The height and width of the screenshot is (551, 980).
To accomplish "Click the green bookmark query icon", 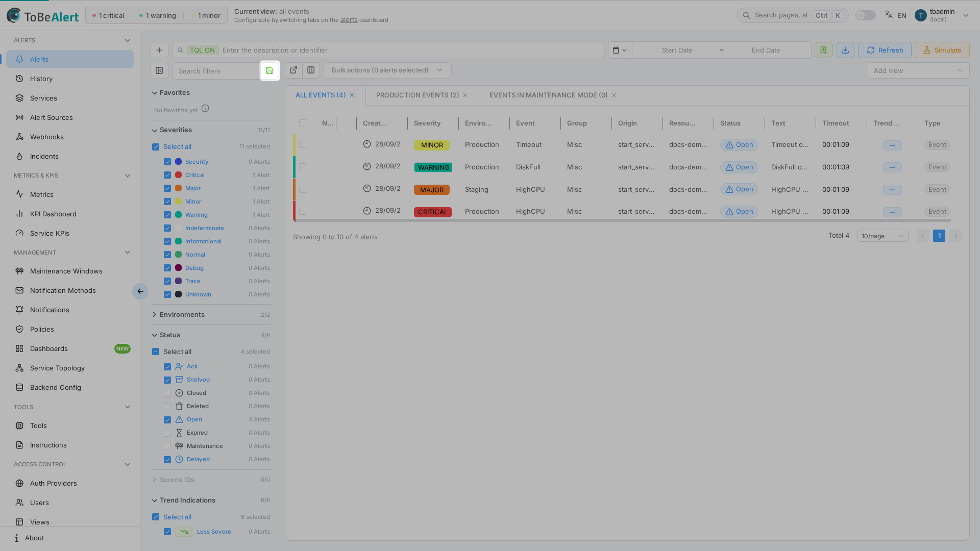I will pos(823,50).
